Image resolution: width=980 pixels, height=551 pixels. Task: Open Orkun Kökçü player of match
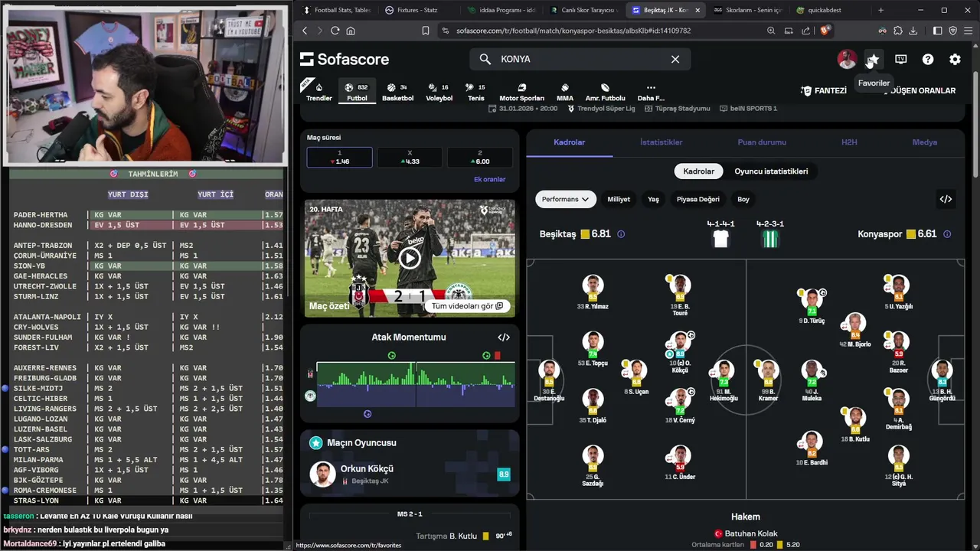point(410,474)
